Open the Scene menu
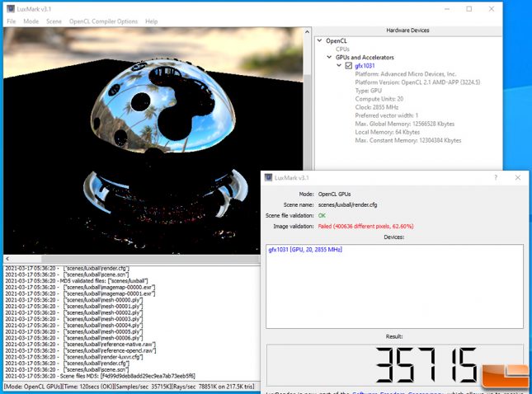Screen dimensions: 532x394 (x=54, y=21)
